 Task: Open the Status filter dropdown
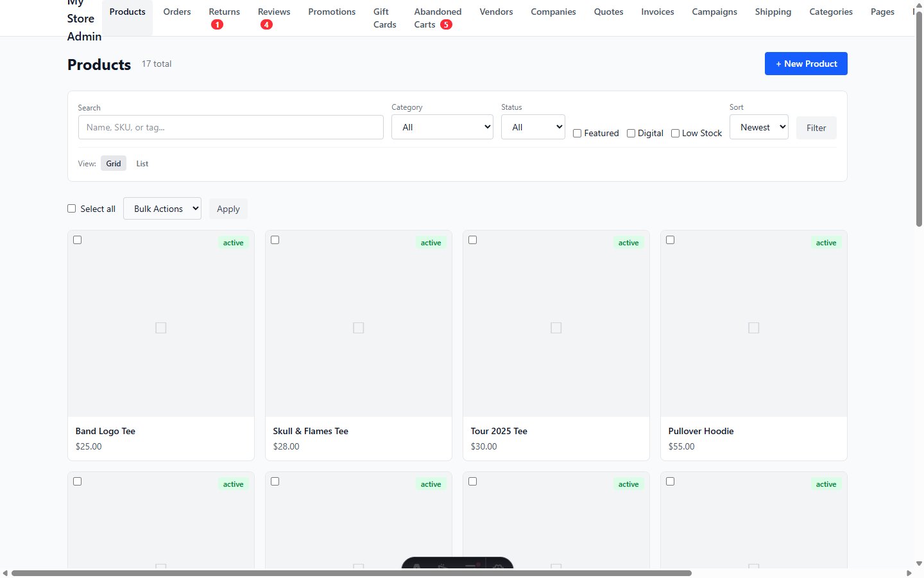tap(533, 127)
